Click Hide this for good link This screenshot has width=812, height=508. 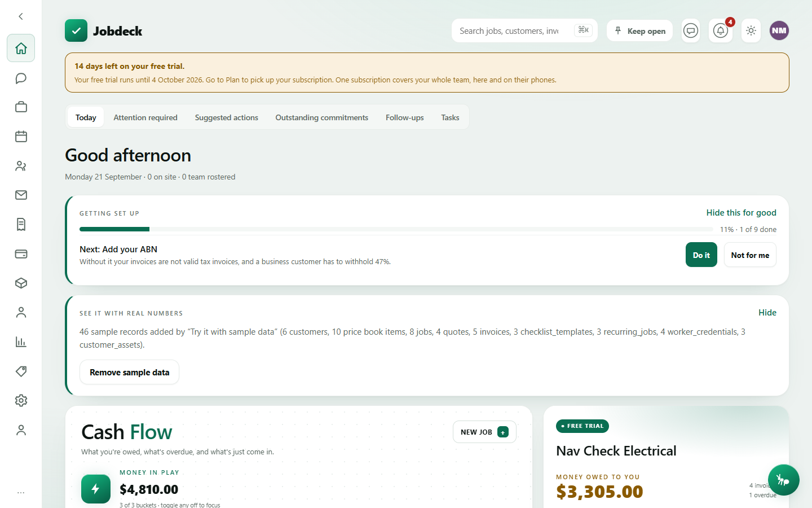coord(742,213)
